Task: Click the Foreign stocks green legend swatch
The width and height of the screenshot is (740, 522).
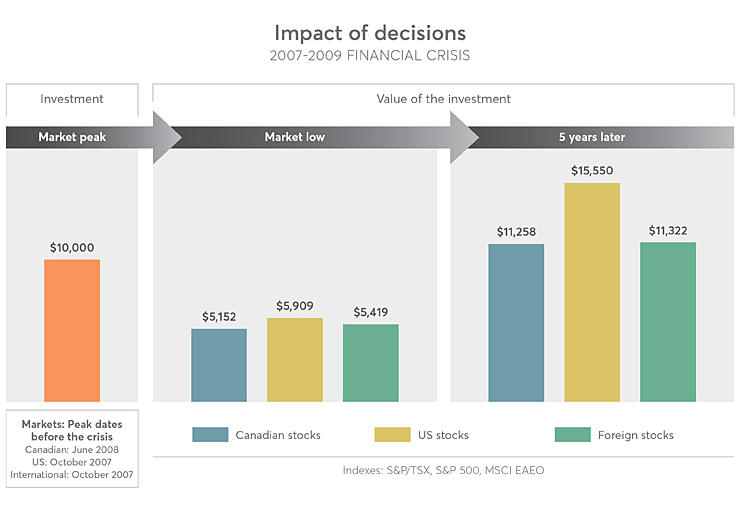Action: (x=573, y=435)
